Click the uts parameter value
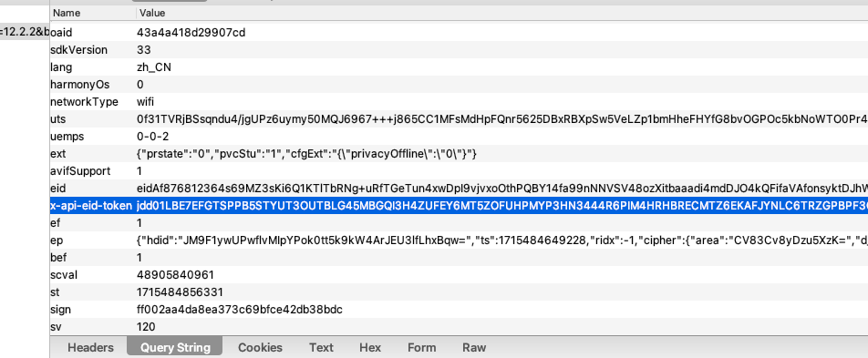The height and width of the screenshot is (358, 868). (502, 119)
